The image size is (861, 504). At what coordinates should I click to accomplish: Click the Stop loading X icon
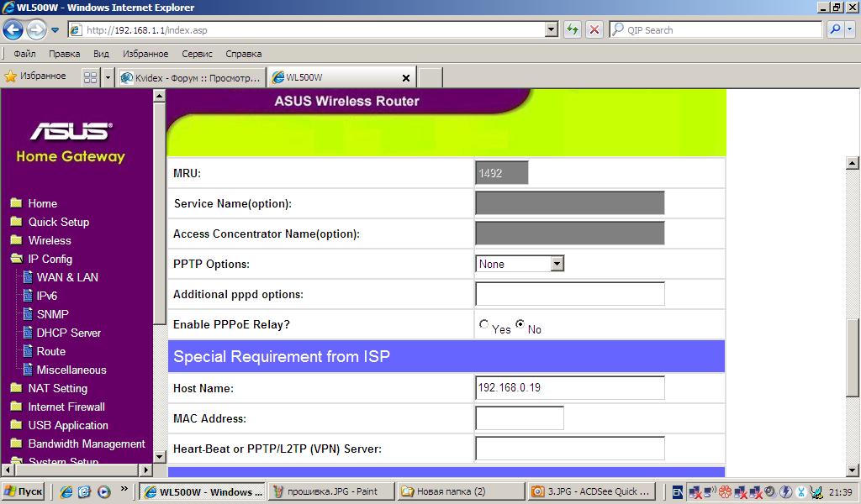click(x=594, y=29)
